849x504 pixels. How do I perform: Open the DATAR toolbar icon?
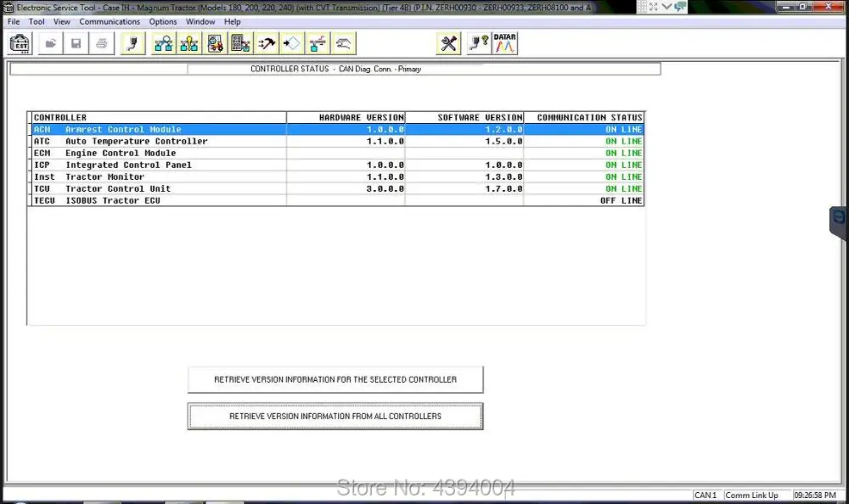point(504,44)
